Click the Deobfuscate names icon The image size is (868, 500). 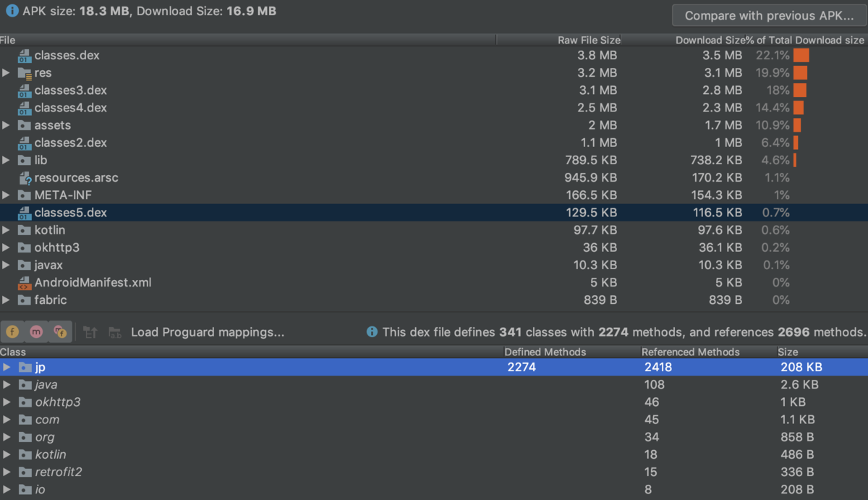click(114, 331)
